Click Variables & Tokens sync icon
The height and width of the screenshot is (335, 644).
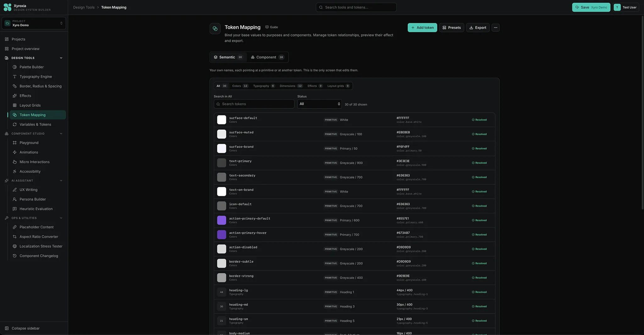[x=14, y=125]
